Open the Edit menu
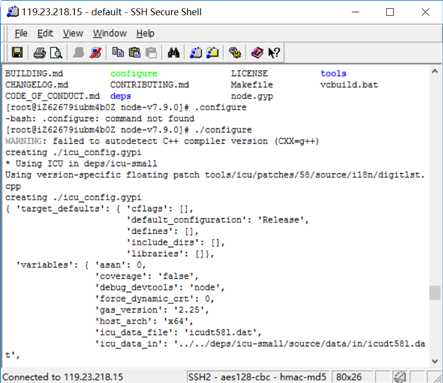This screenshot has width=443, height=383. tap(45, 33)
